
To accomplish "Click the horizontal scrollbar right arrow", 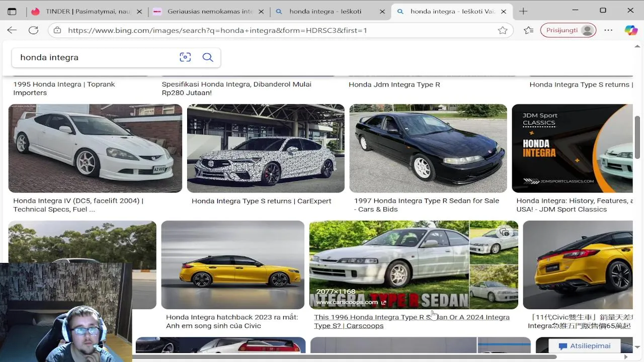I will (626, 357).
